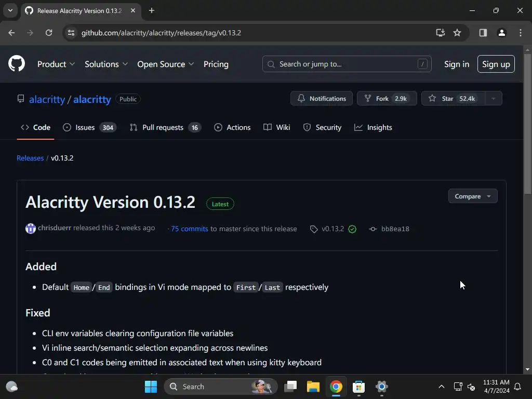The width and height of the screenshot is (532, 399).
Task: Show hidden system tray icons
Action: (x=442, y=387)
